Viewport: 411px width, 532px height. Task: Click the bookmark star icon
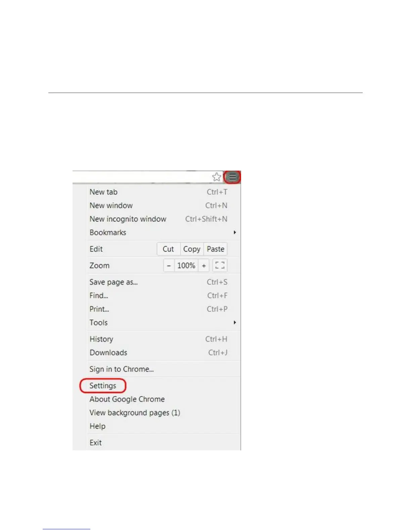click(217, 177)
